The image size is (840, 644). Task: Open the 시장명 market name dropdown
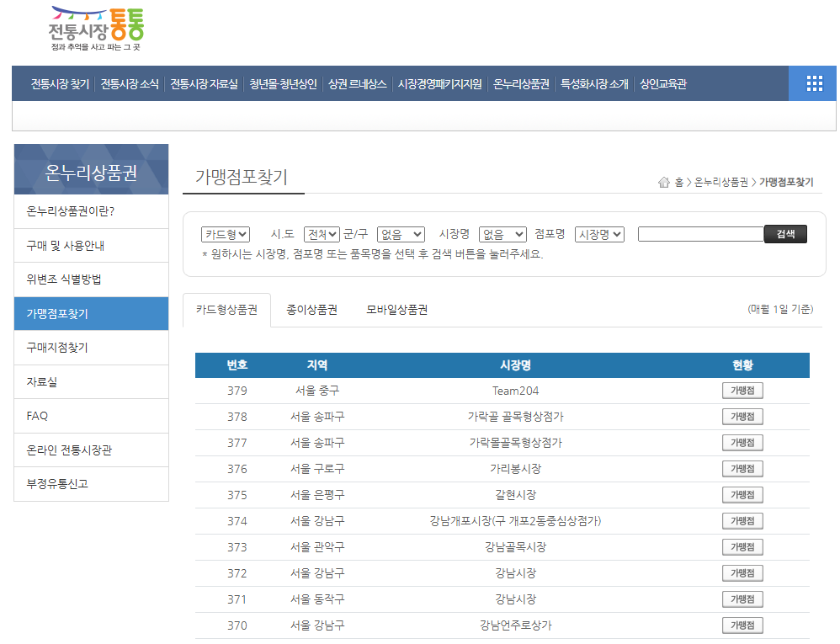click(502, 235)
